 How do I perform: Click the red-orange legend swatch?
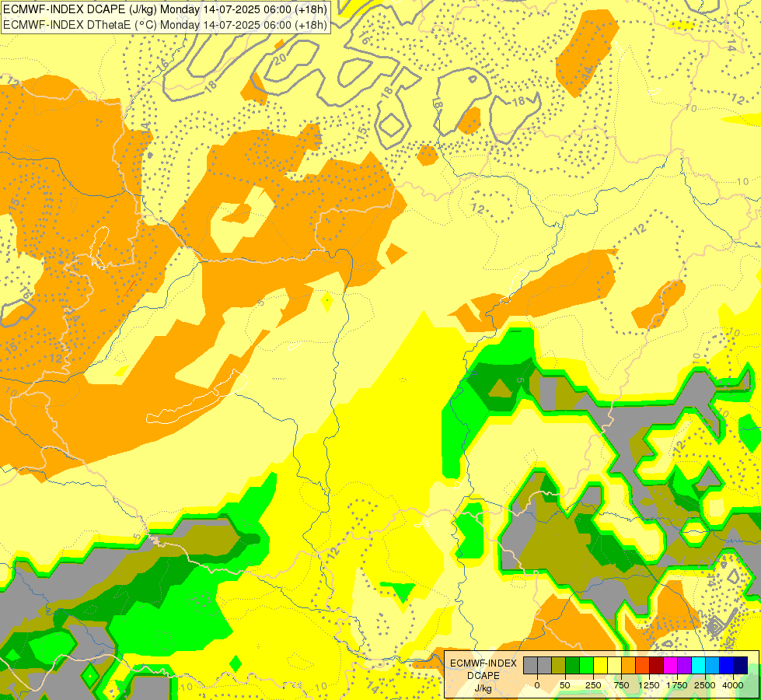[643, 665]
